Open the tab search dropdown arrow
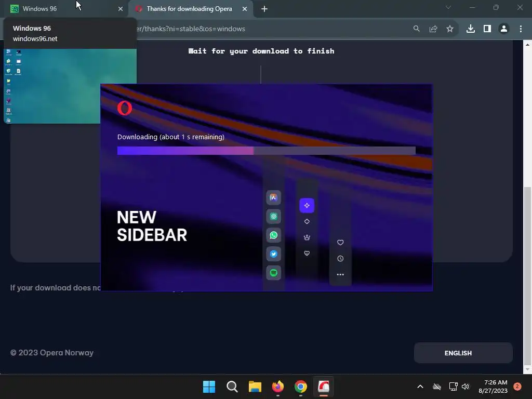 click(448, 7)
